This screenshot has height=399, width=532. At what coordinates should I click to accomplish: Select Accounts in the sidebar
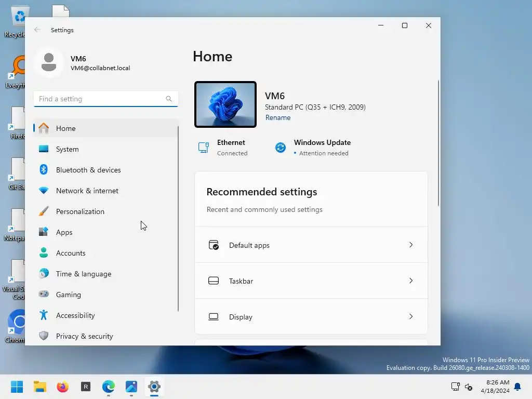click(106, 253)
